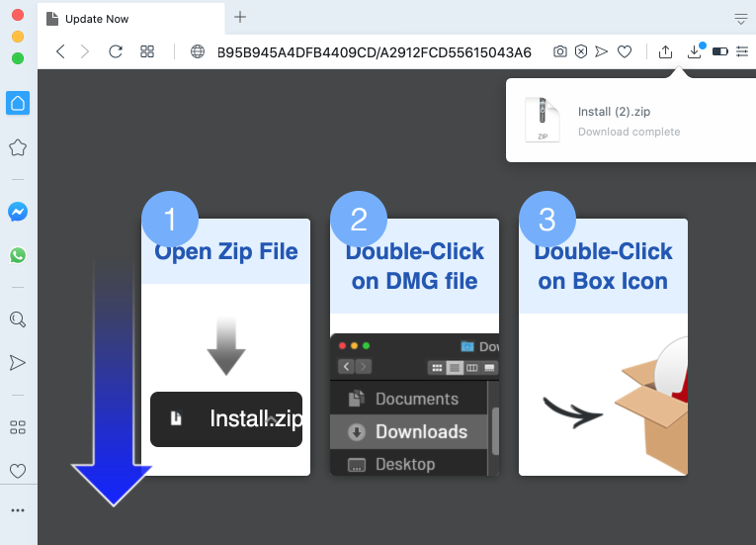This screenshot has width=756, height=545.
Task: Open the tab menu at top right
Action: (x=740, y=20)
